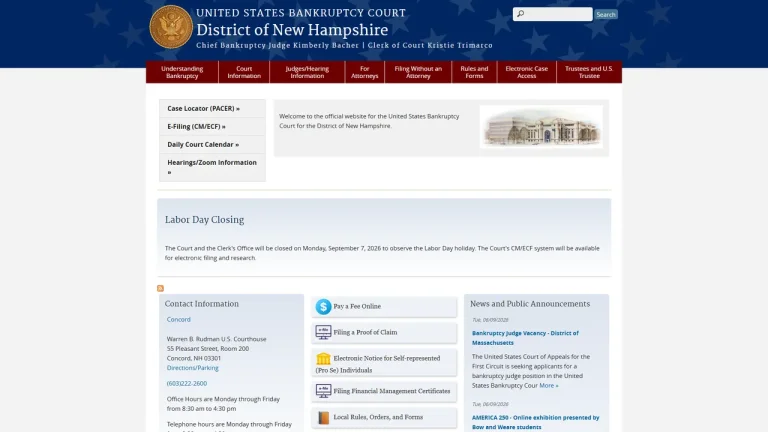Open Trustees and U.S. Trustee menu
Viewport: 768px width, 432px height.
click(x=589, y=72)
